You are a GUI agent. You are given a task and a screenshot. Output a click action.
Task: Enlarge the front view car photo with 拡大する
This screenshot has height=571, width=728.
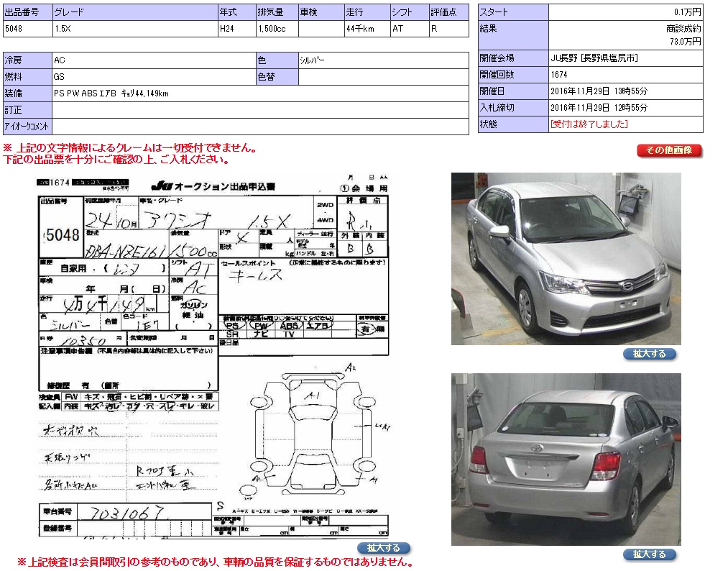pyautogui.click(x=649, y=354)
